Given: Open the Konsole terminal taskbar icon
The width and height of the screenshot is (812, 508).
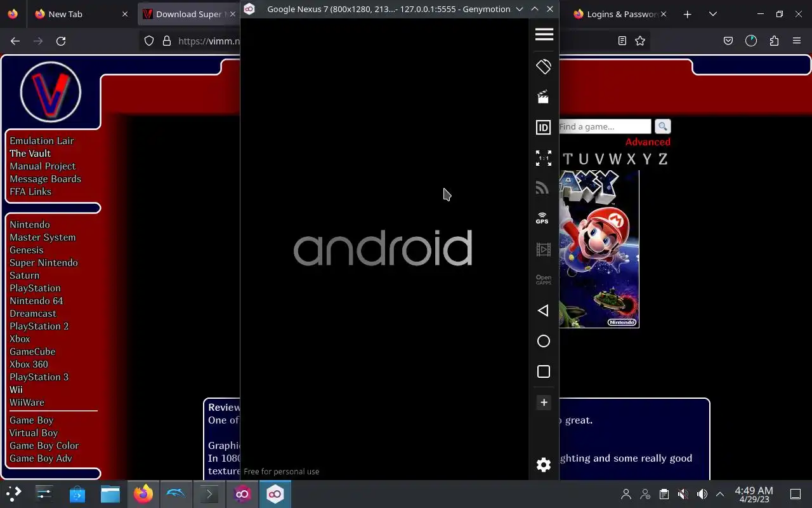Looking at the screenshot, I should pos(209,493).
